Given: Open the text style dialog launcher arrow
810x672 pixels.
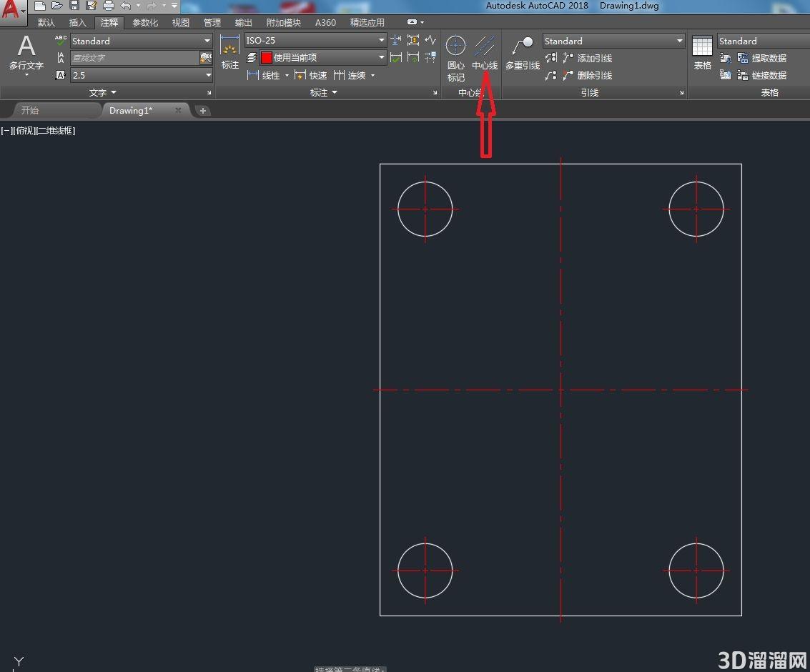Looking at the screenshot, I should [x=209, y=93].
